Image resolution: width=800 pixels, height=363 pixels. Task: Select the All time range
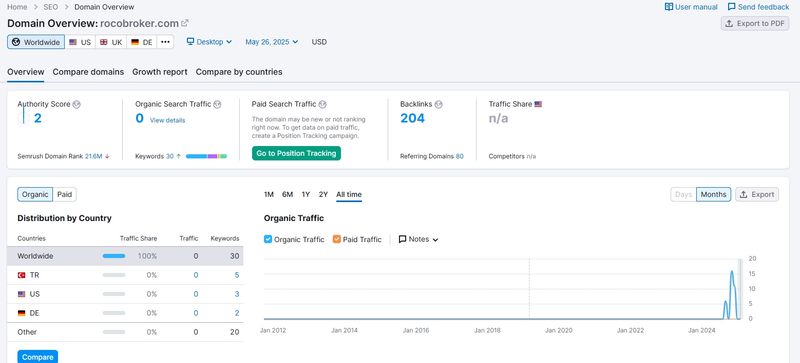click(x=349, y=195)
